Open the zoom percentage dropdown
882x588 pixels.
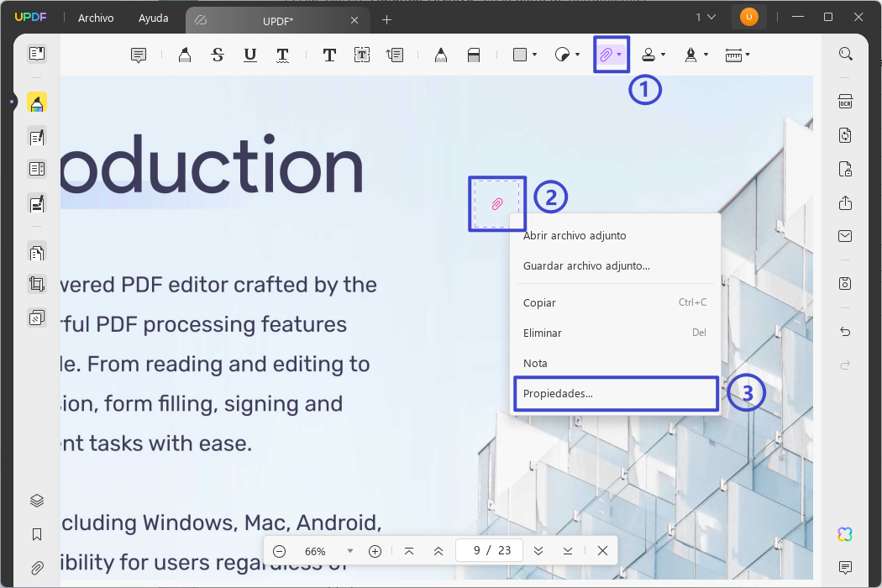[350, 551]
